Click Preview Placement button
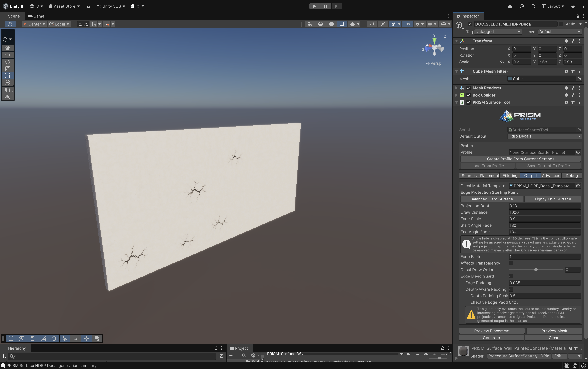The width and height of the screenshot is (588, 369). coord(492,331)
